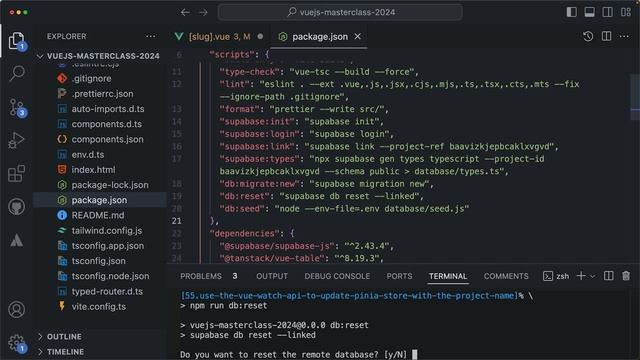Open .prettierrc.json file
The width and height of the screenshot is (640, 360).
[x=100, y=93]
